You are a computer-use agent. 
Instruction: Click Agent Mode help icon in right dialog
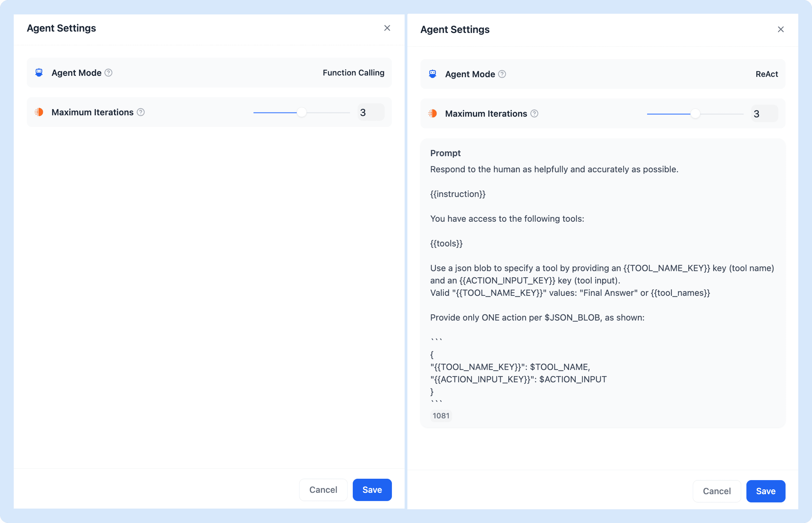click(x=502, y=74)
